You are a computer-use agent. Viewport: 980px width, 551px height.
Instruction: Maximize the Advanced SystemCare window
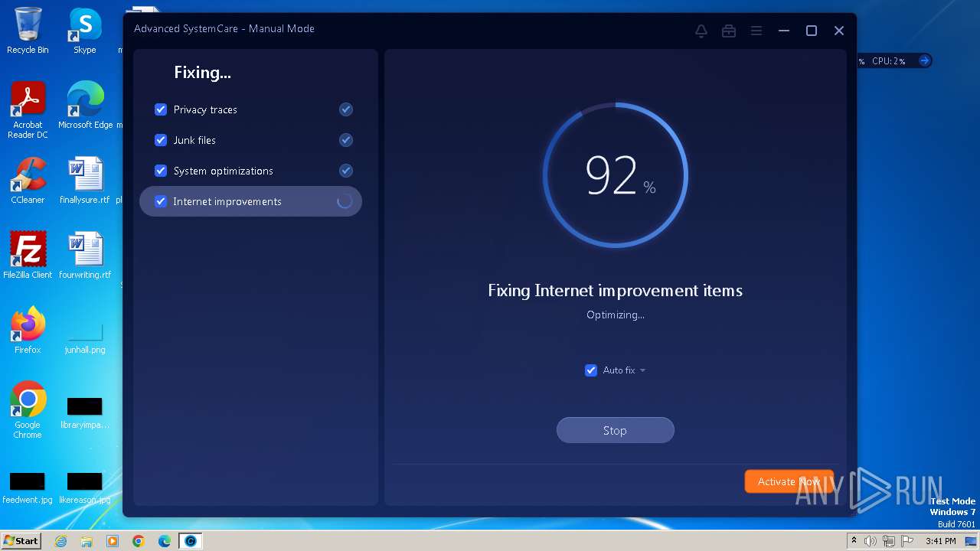(811, 31)
